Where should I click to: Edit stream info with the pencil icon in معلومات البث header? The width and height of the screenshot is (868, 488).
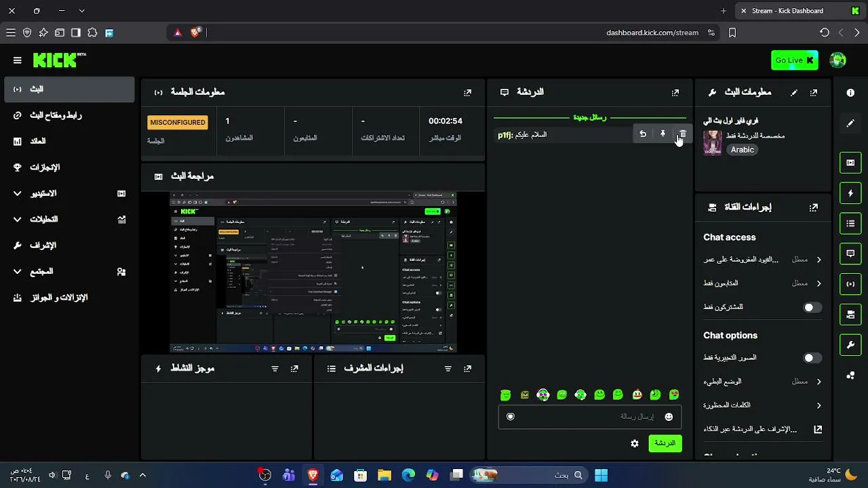(794, 93)
